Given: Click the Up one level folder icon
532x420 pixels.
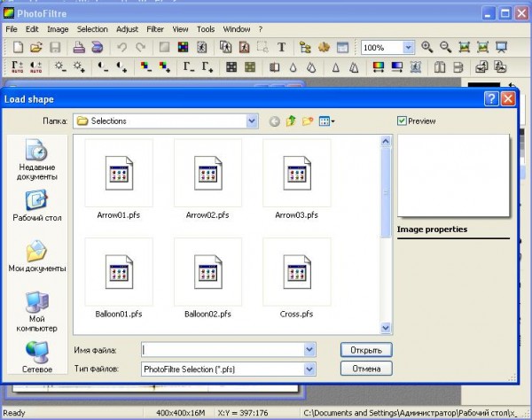Looking at the screenshot, I should tap(291, 121).
